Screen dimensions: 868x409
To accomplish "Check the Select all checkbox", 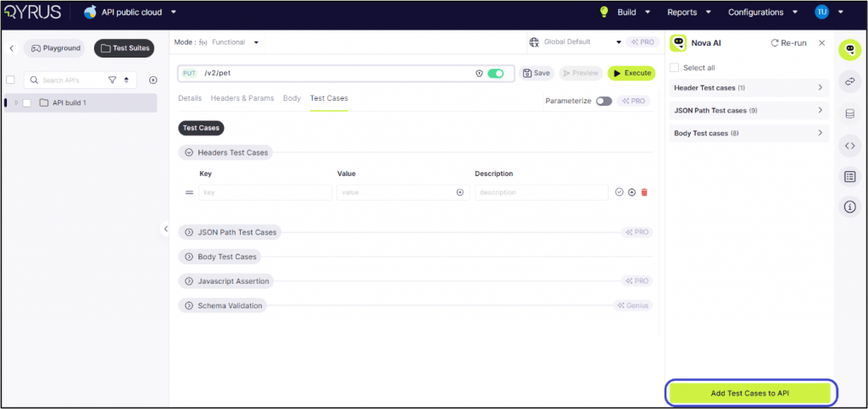I will [675, 68].
